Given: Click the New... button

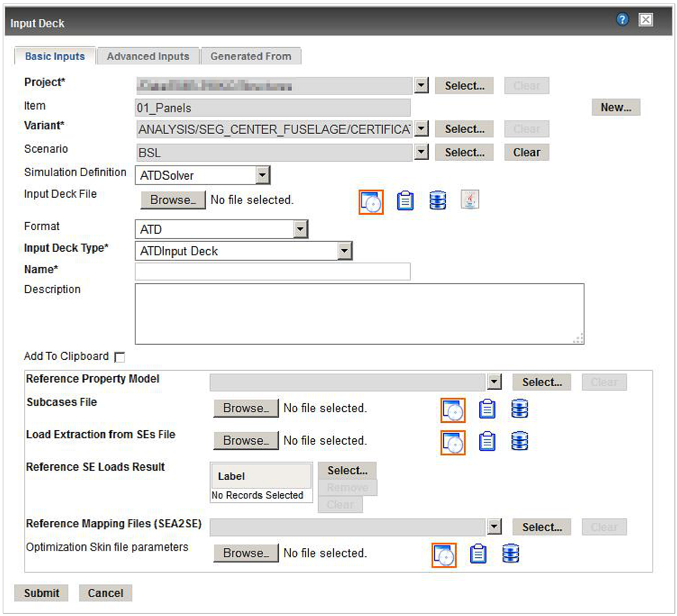Looking at the screenshot, I should (x=616, y=107).
